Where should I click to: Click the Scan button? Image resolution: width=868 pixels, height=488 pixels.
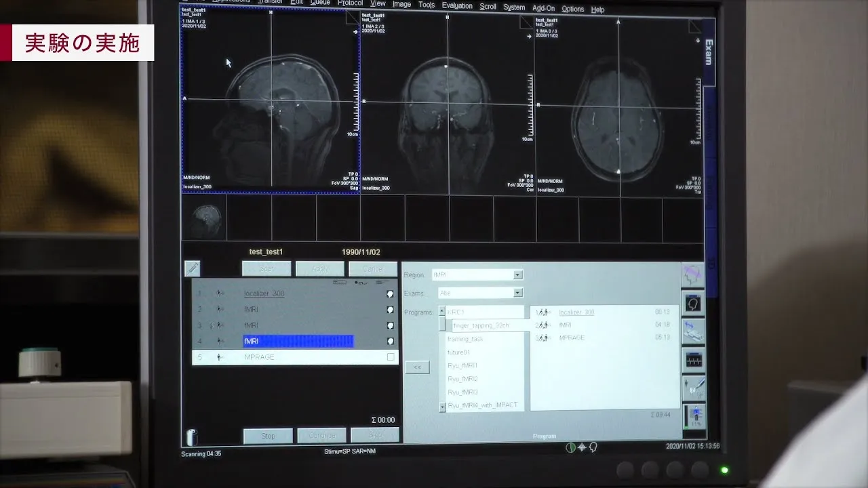pos(267,268)
